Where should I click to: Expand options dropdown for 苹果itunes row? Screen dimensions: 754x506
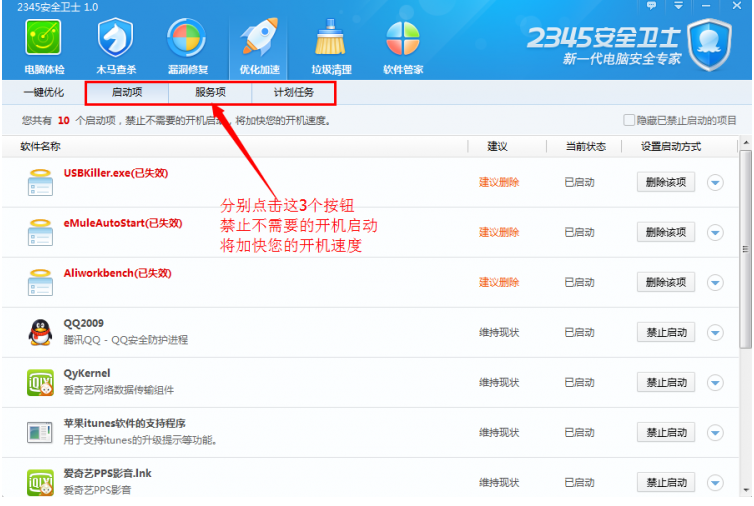[x=716, y=432]
